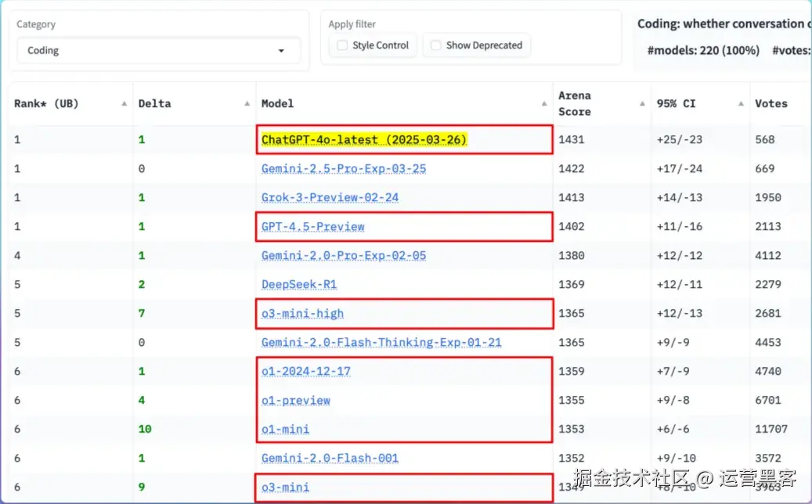Click the Arena Score value 1413
812x504 pixels.
coord(571,198)
